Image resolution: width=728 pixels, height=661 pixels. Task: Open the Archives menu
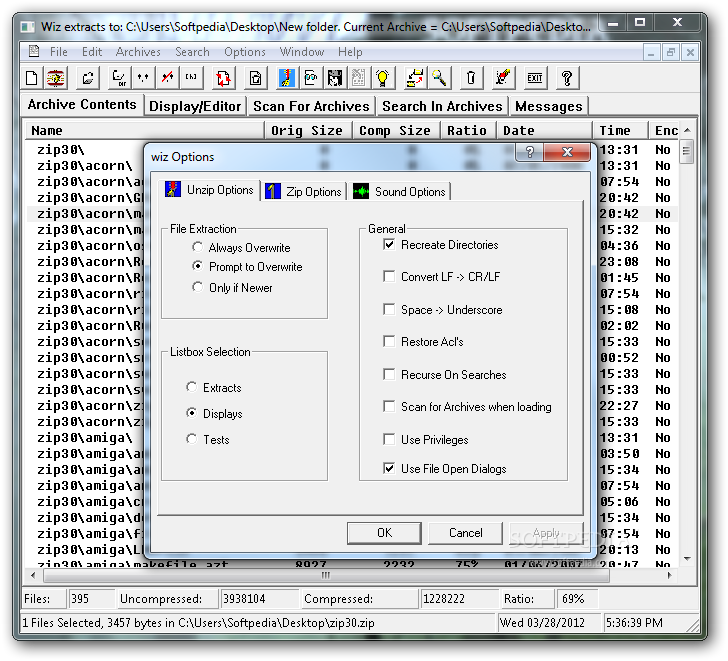(x=138, y=52)
